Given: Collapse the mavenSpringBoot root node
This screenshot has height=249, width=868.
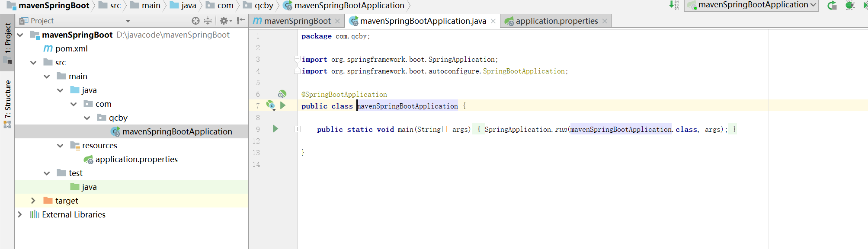Looking at the screenshot, I should [20, 35].
